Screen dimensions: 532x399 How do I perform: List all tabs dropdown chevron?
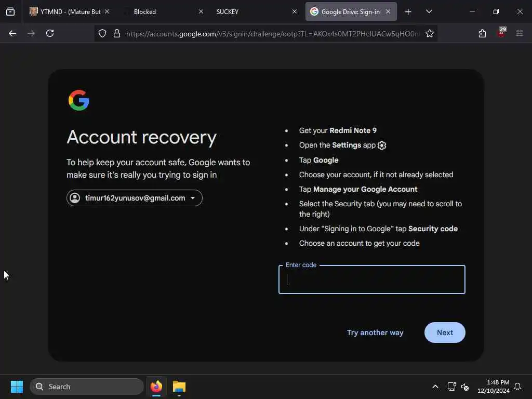click(429, 11)
